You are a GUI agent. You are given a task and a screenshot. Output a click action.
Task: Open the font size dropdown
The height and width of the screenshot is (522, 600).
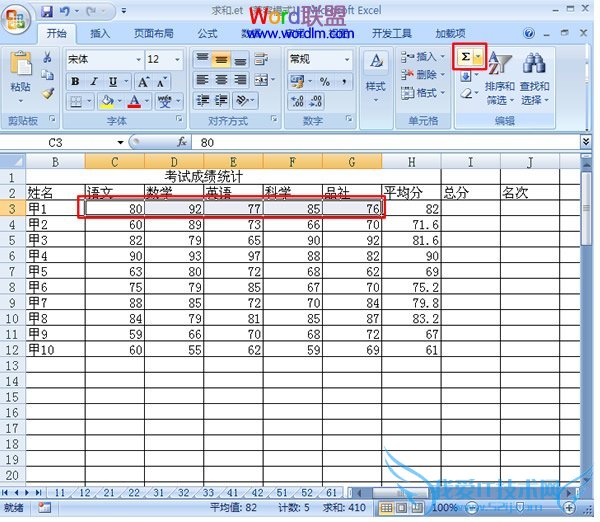point(177,59)
